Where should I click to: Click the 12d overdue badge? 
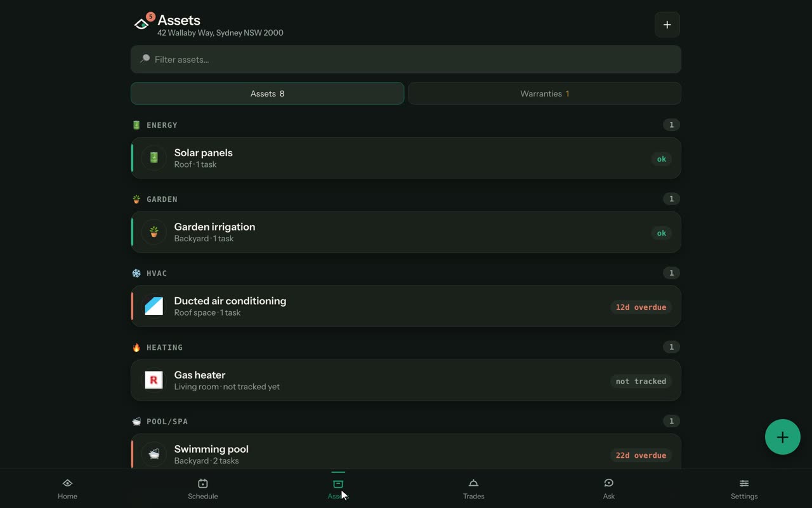(641, 307)
